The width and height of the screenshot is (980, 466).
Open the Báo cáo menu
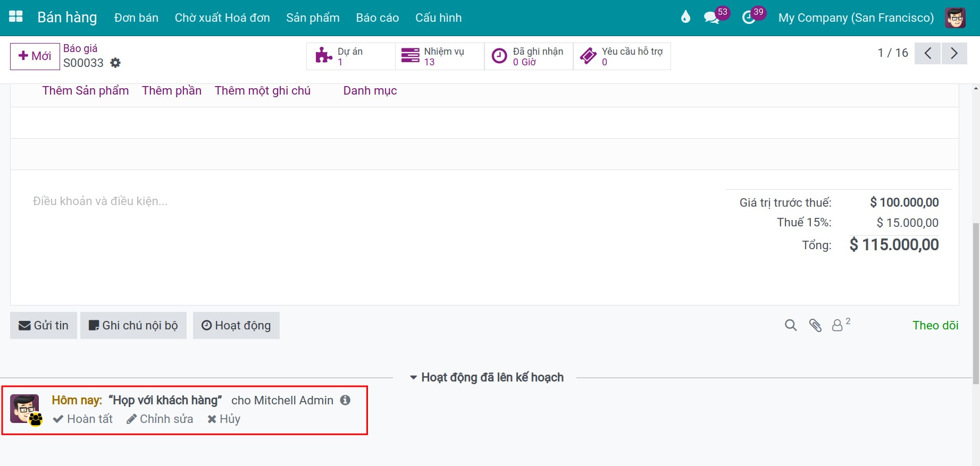tap(378, 18)
